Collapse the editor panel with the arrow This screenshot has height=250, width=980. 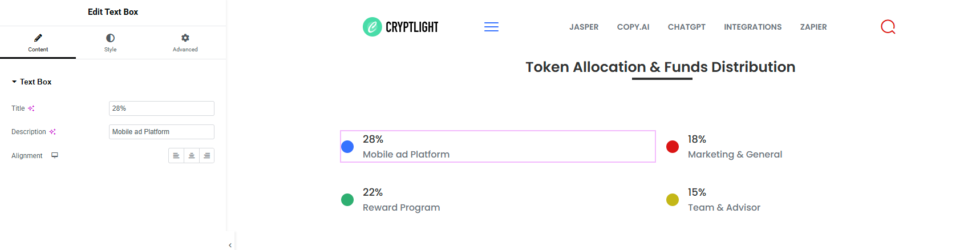(230, 245)
